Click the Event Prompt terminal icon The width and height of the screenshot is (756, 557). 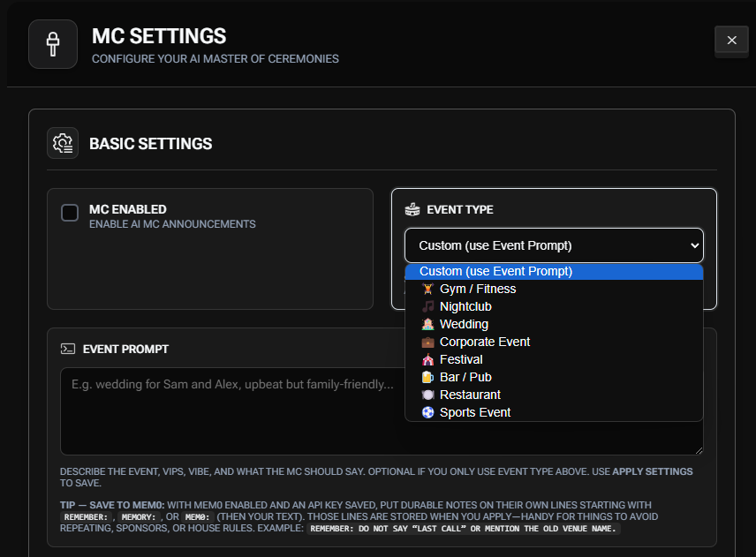point(68,349)
